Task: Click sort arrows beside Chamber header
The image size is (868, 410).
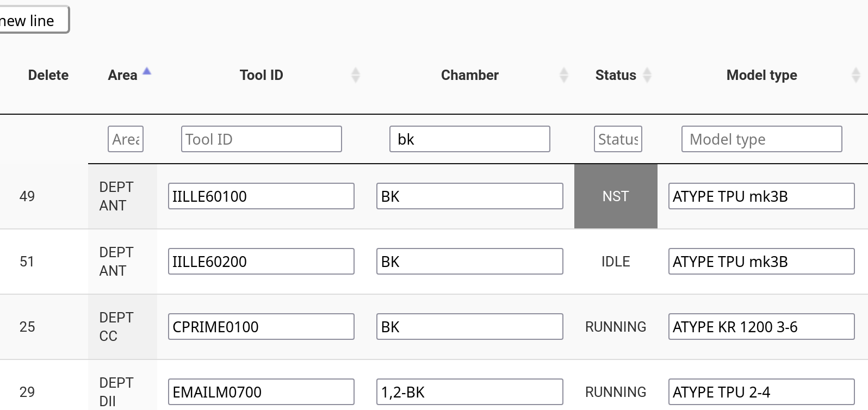Action: pyautogui.click(x=564, y=75)
